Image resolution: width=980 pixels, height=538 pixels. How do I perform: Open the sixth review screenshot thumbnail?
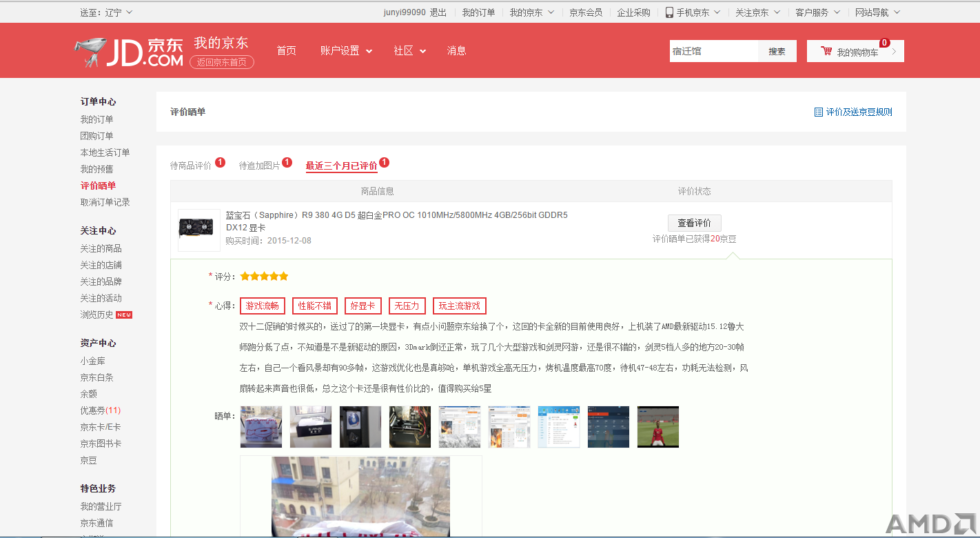point(509,427)
